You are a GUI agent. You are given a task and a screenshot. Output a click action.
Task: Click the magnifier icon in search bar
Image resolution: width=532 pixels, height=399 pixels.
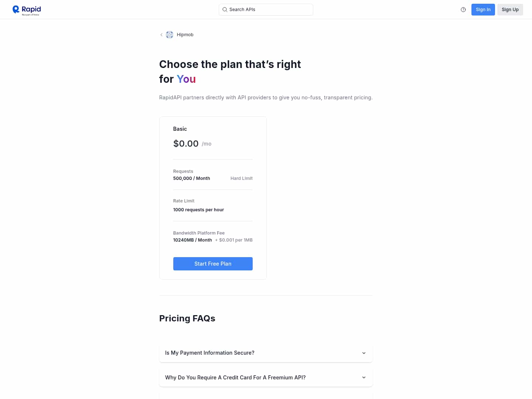[x=225, y=10]
